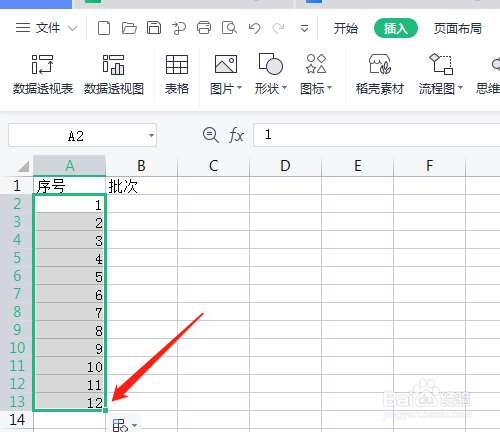The height and width of the screenshot is (432, 500).
Task: Expand the 图片 dropdown arrow
Action: [239, 88]
